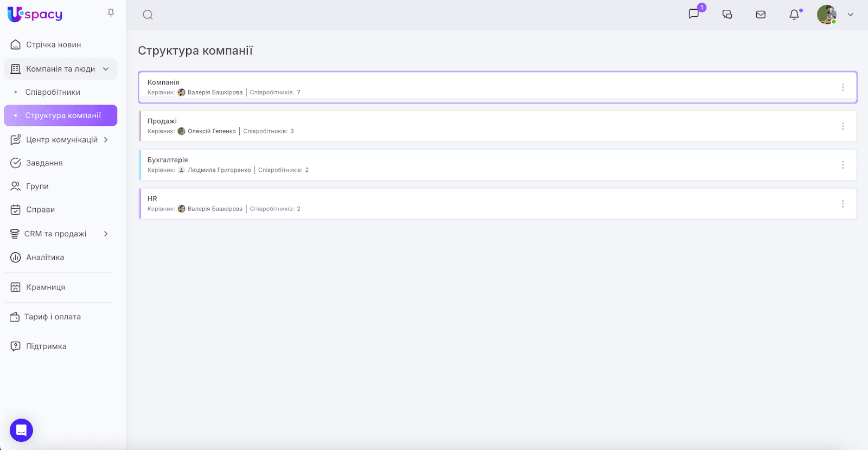
Task: Expand the user profile dropdown arrow
Action: click(x=851, y=15)
